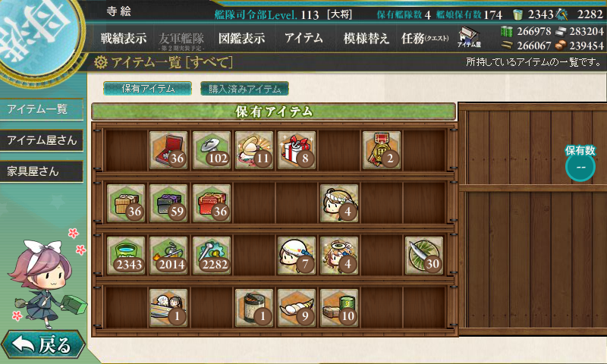Click the 戻る back button

click(x=43, y=344)
